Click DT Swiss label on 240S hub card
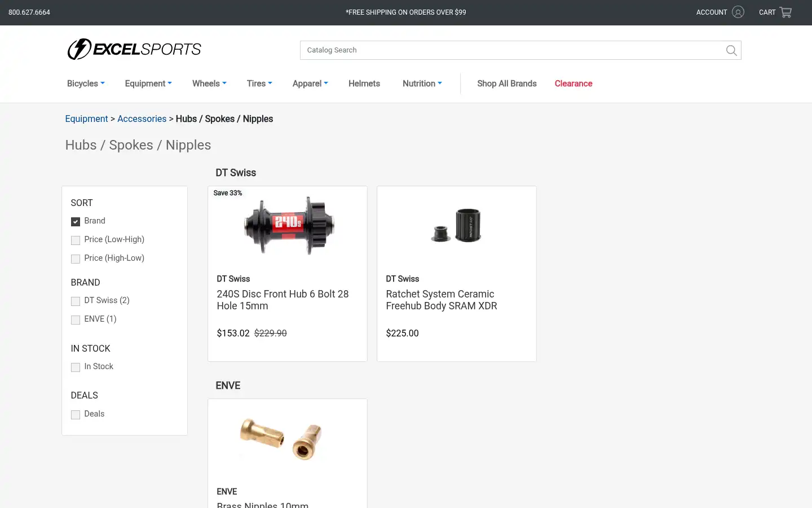Screen dimensions: 812x508 (233, 279)
